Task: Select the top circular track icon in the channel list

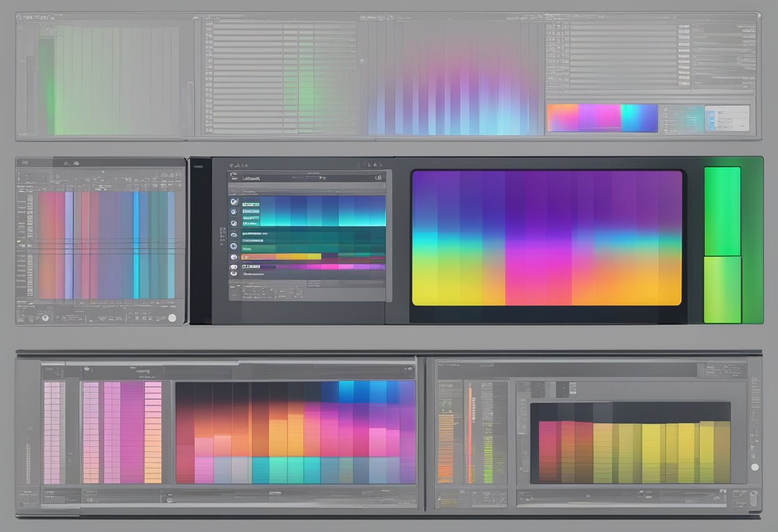Action: (234, 202)
